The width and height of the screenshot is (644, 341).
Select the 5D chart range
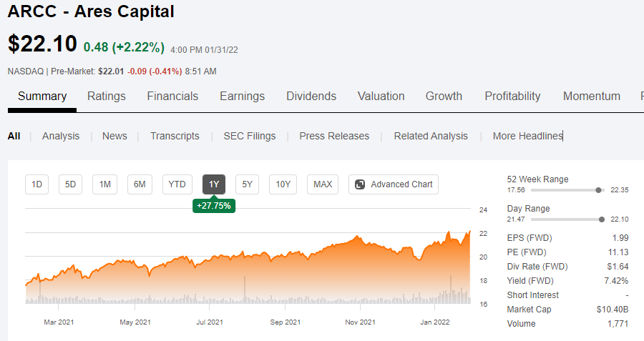click(x=70, y=184)
